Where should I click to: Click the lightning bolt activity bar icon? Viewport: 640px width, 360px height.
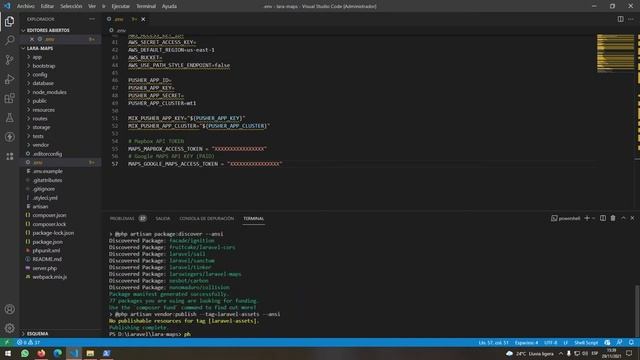coord(9,137)
